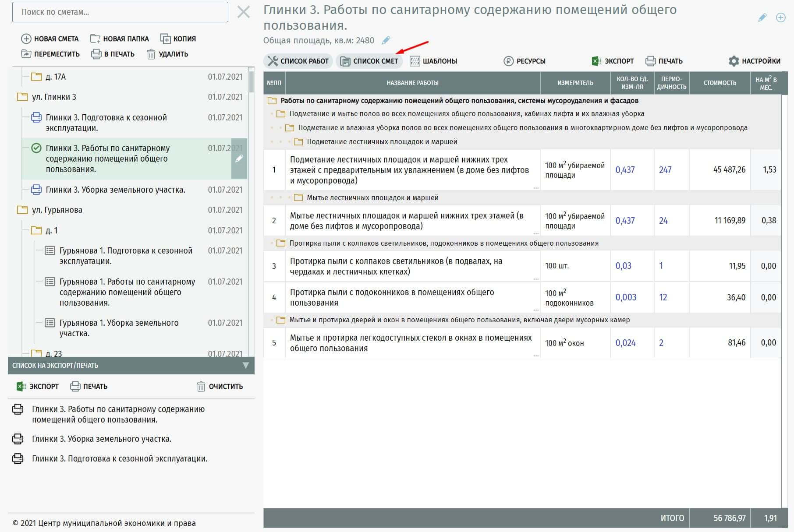This screenshot has height=532, width=794.
Task: Click column header Название работы
Action: point(412,83)
